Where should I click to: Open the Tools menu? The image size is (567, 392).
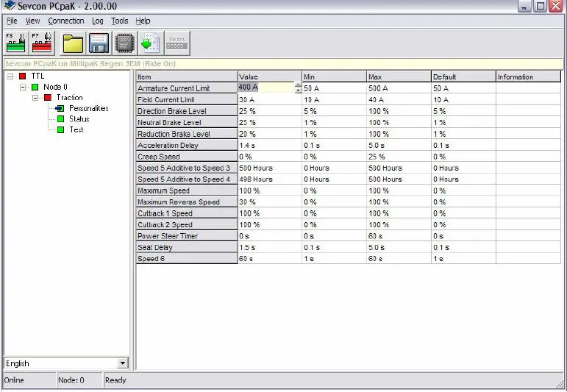click(119, 21)
